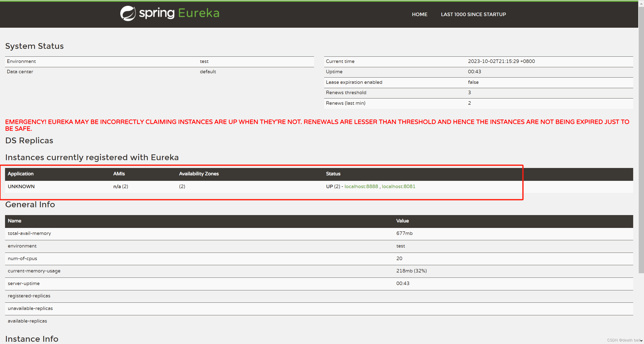Click the Application column header
Image resolution: width=644 pixels, height=344 pixels.
[21, 174]
